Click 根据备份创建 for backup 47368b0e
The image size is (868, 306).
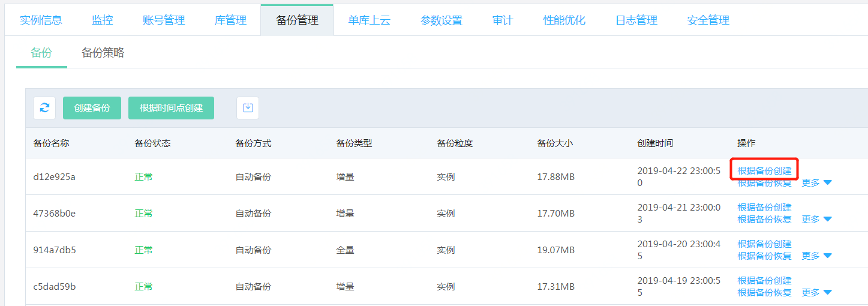(x=764, y=208)
